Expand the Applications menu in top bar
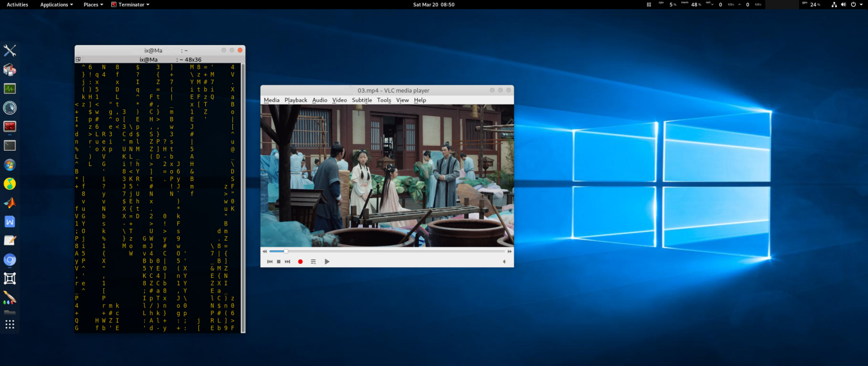 point(57,5)
